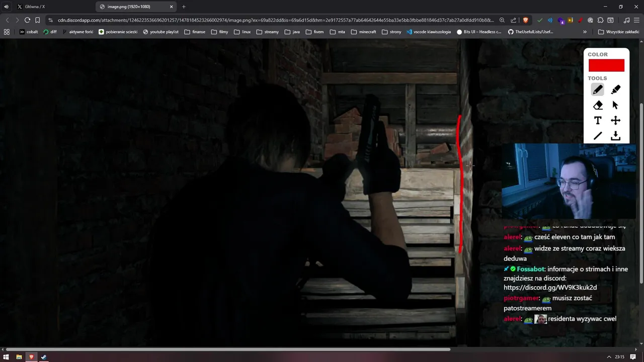
Task: Open the cobalt bookmark
Action: pyautogui.click(x=29, y=32)
